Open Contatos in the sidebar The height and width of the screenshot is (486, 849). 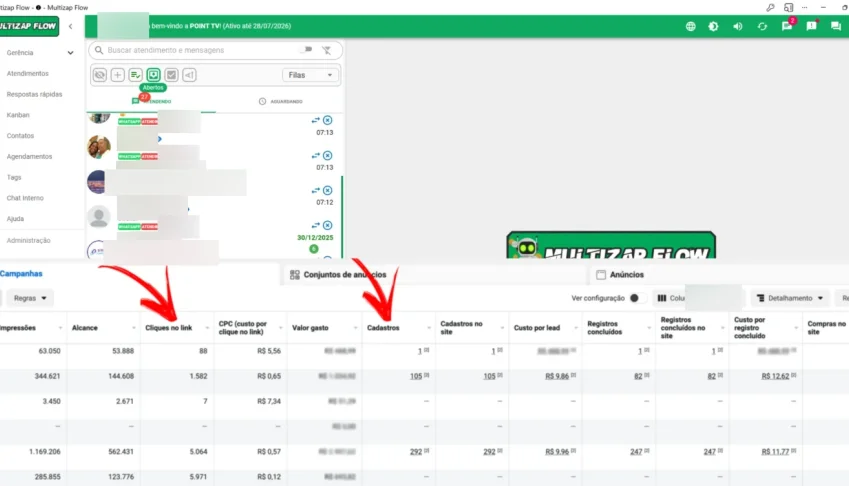pos(21,136)
